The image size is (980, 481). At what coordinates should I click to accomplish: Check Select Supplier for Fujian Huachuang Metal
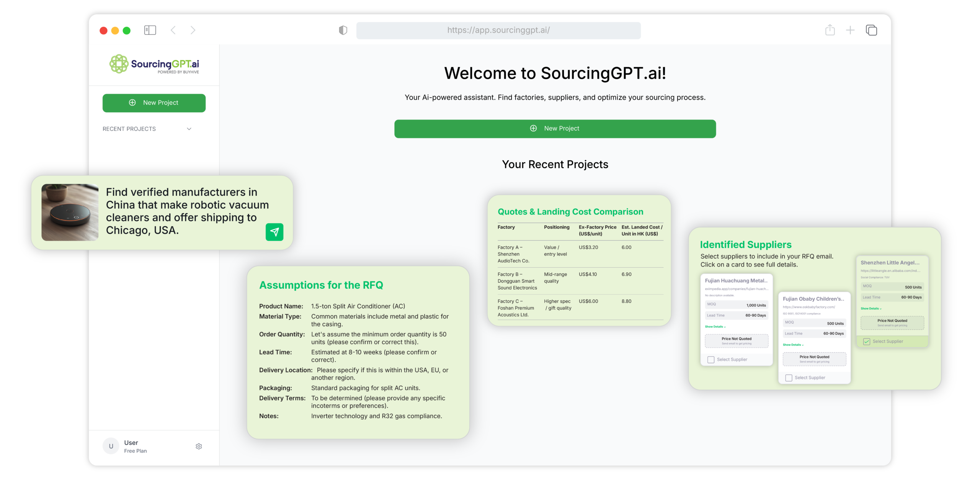(x=711, y=360)
